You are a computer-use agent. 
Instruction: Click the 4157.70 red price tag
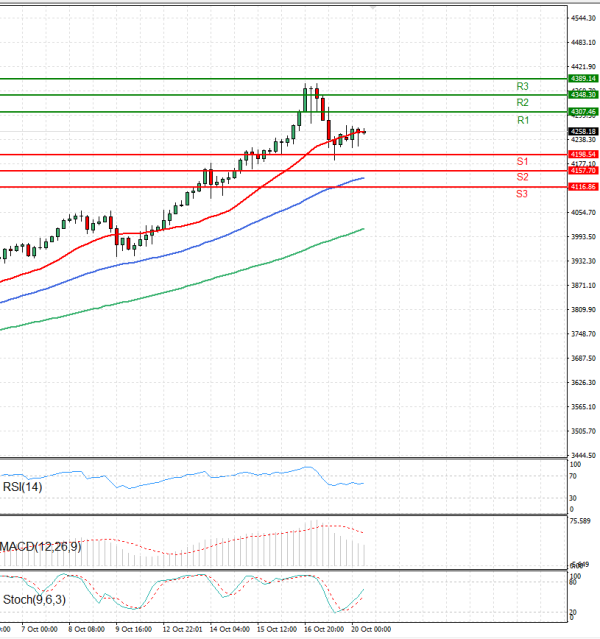(x=583, y=171)
